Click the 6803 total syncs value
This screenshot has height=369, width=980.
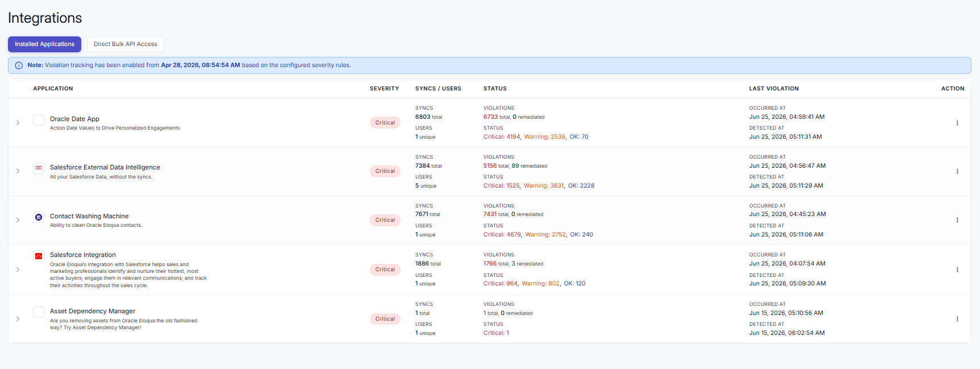pos(423,117)
